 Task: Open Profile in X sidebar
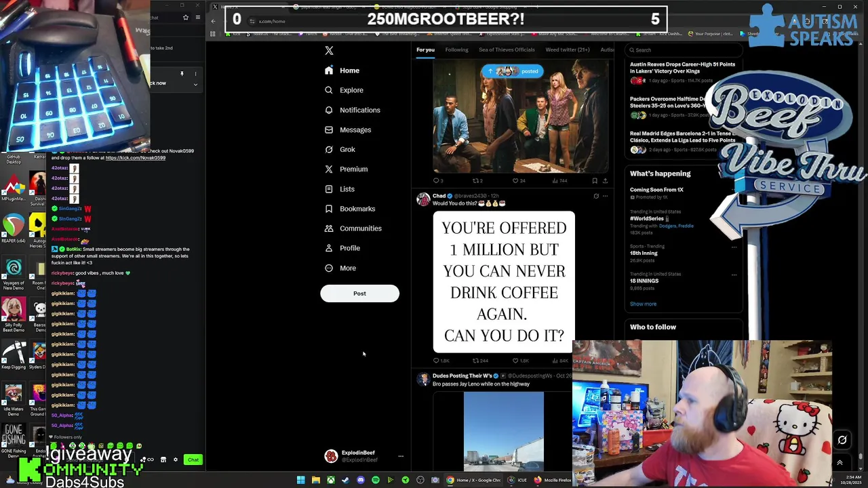click(x=342, y=248)
